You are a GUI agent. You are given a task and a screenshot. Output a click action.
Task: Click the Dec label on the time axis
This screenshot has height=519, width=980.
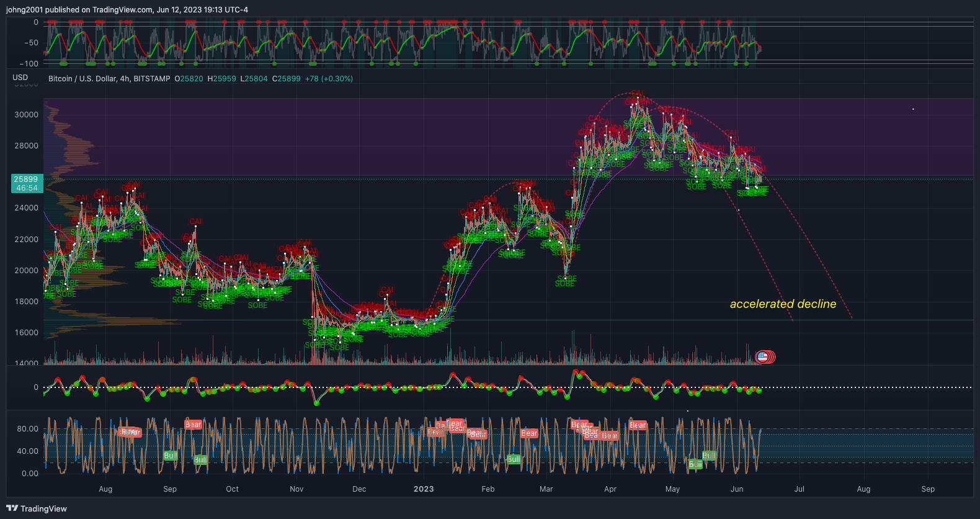click(x=360, y=489)
